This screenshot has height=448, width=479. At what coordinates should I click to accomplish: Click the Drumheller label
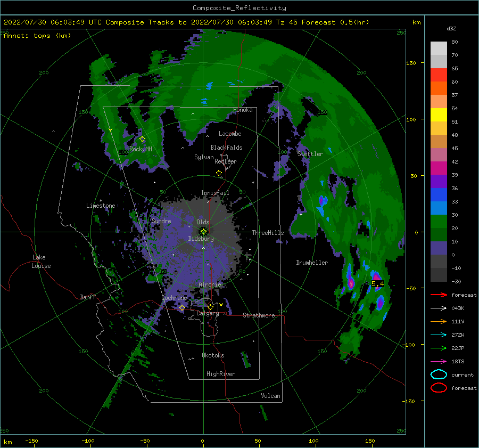pyautogui.click(x=312, y=263)
